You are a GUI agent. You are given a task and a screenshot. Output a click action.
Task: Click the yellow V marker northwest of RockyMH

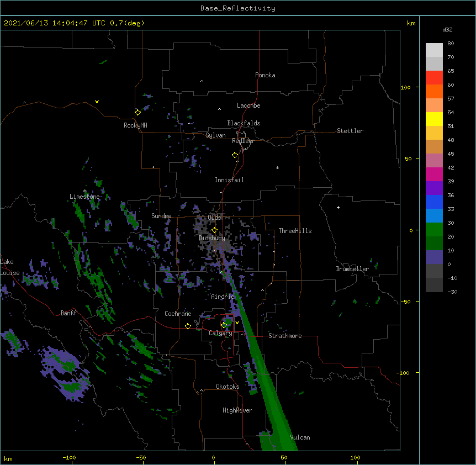[97, 102]
